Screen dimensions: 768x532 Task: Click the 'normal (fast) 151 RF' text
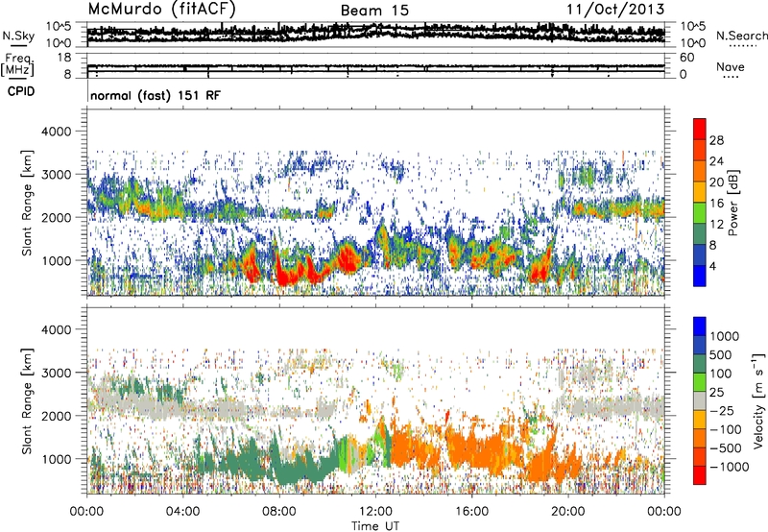point(156,95)
